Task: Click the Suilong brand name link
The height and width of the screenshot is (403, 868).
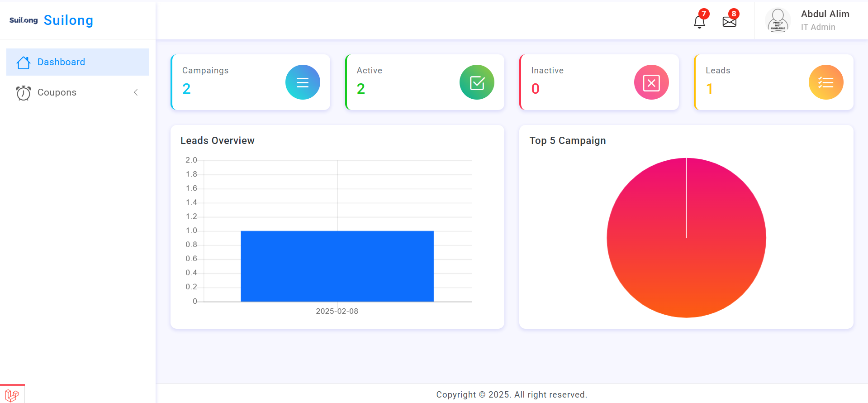Action: [68, 20]
